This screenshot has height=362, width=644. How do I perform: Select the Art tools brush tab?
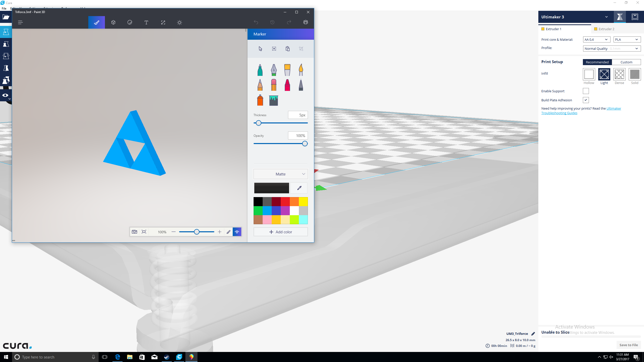[97, 22]
